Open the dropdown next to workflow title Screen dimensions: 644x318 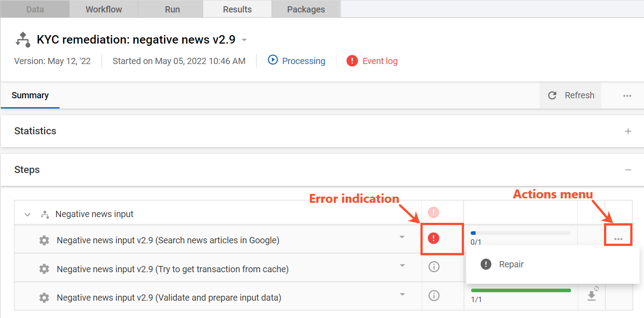tap(244, 40)
